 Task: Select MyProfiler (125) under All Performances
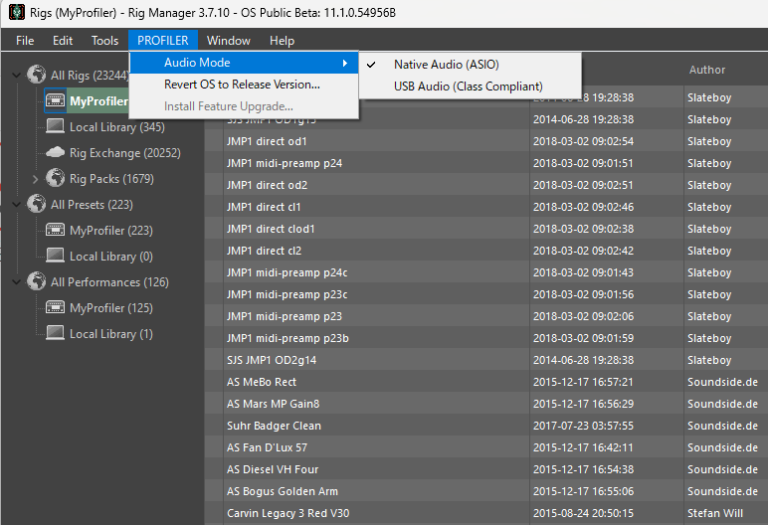[111, 308]
